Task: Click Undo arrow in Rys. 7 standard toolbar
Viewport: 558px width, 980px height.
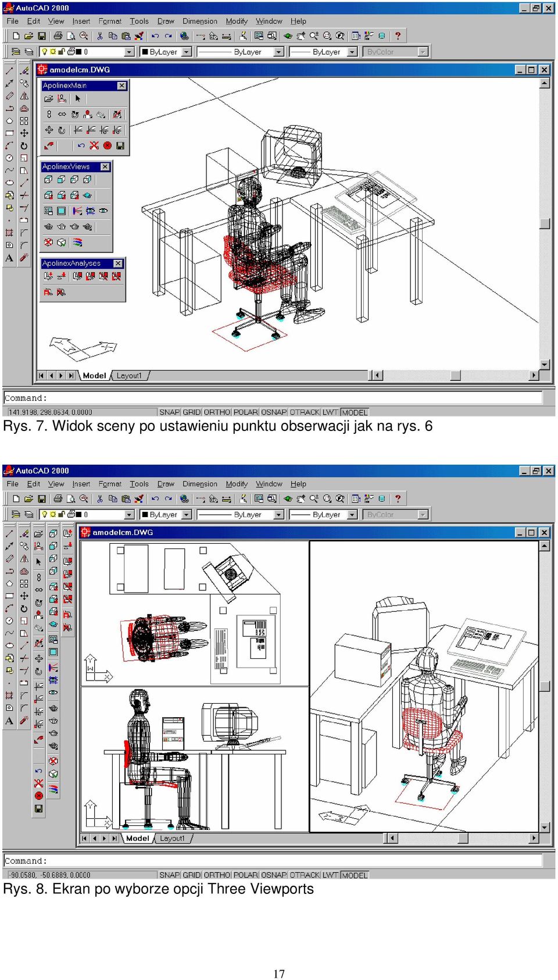Action: pos(155,36)
